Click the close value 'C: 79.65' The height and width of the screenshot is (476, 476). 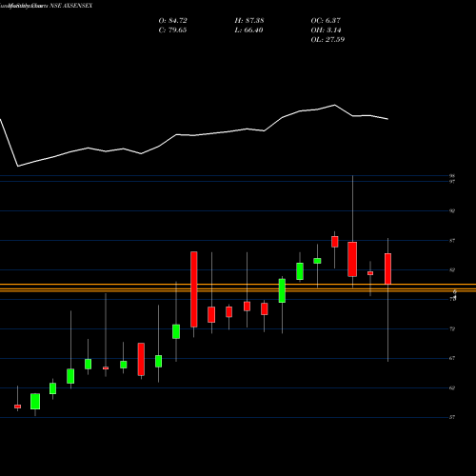pos(172,30)
